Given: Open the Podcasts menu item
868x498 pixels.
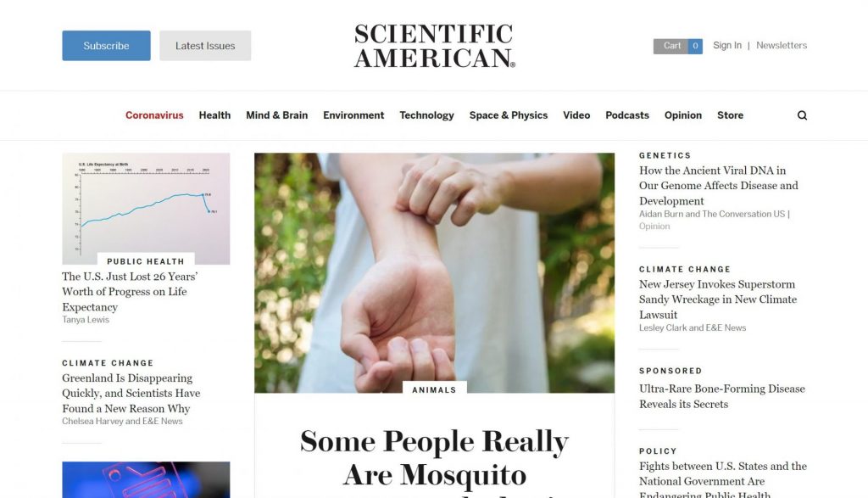Looking at the screenshot, I should click(627, 115).
